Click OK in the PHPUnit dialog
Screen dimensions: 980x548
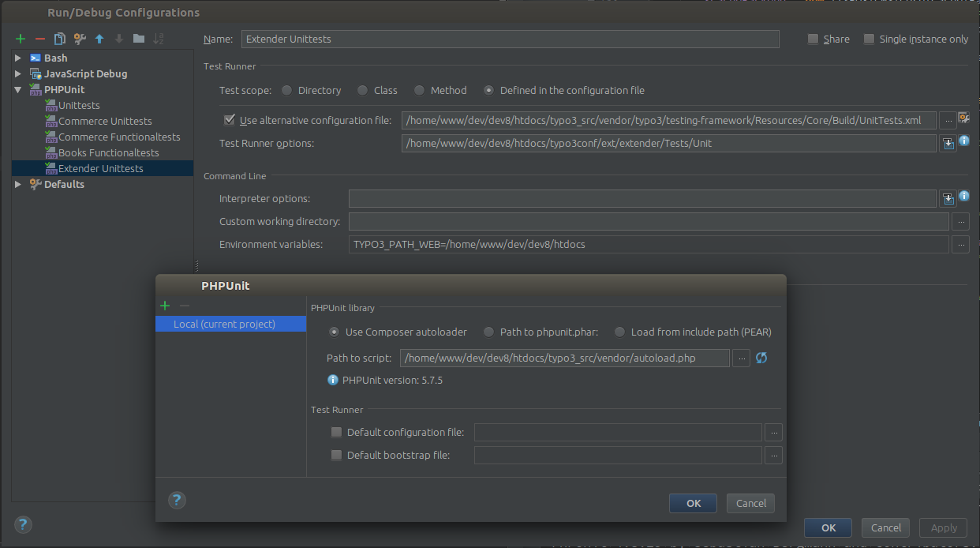pyautogui.click(x=693, y=503)
